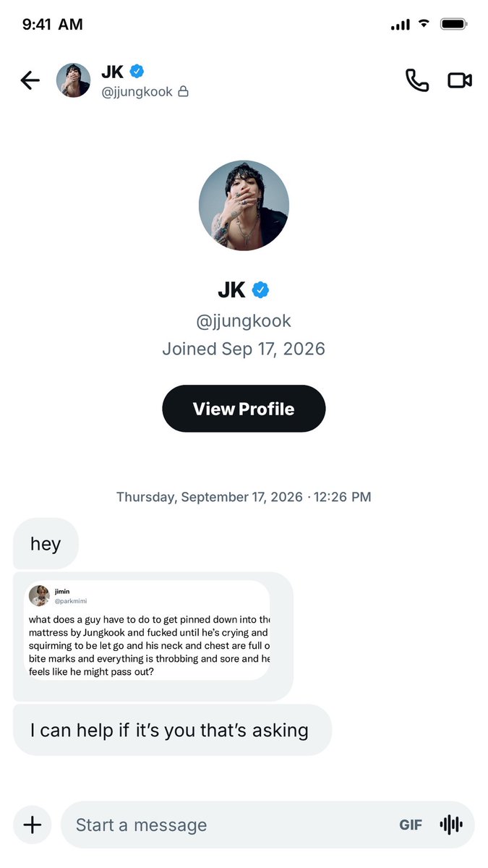Tap the blue verified badge in header

click(137, 71)
